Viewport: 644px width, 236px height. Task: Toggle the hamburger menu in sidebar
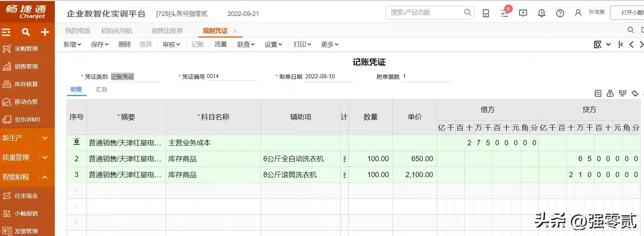click(x=6, y=32)
